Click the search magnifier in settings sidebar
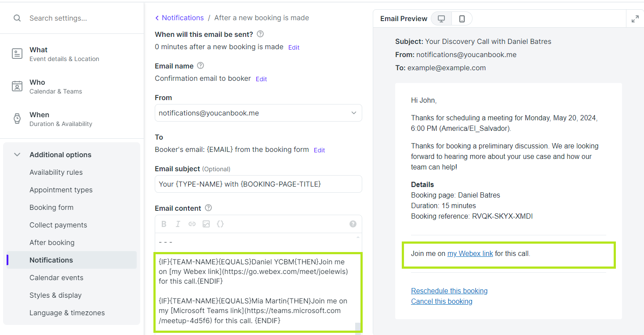644x335 pixels. (17, 18)
